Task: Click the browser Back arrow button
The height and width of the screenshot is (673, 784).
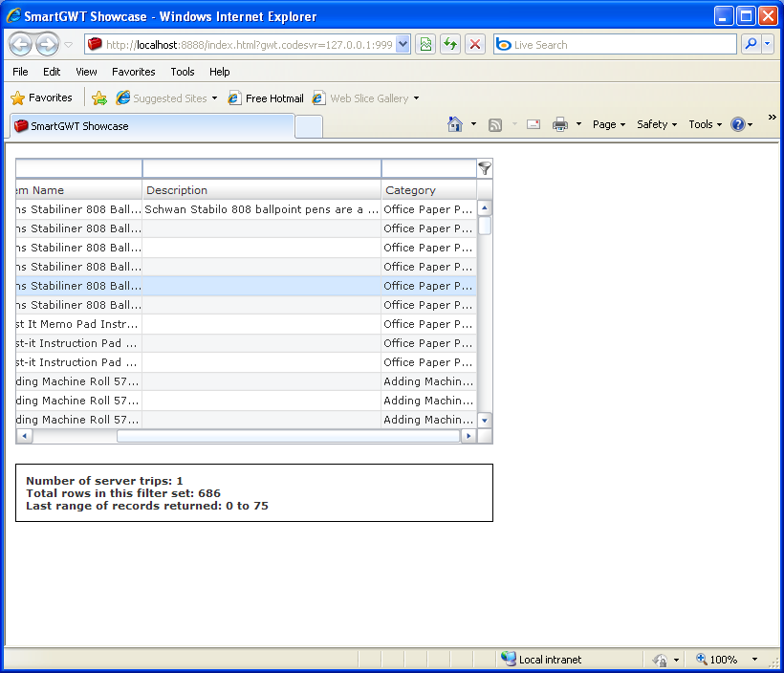Action: pos(21,45)
